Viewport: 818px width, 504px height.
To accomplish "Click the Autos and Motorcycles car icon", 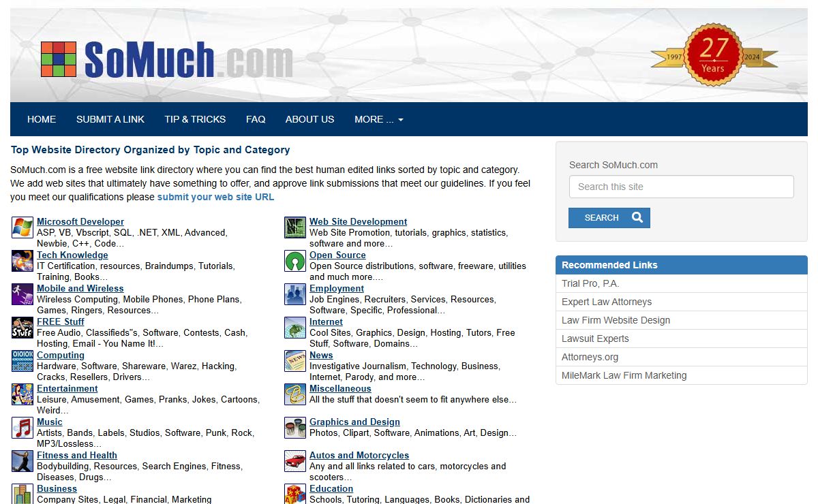I will pos(295,461).
